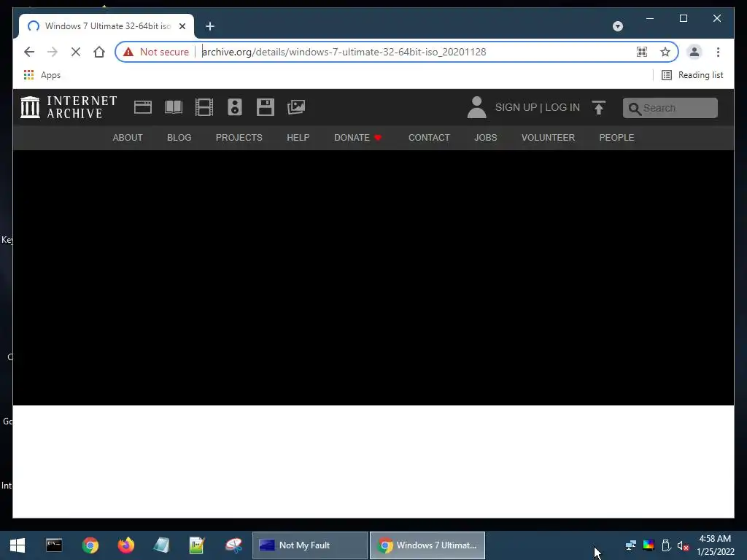747x560 pixels.
Task: Click the Not secure warning icon
Action: pos(128,52)
